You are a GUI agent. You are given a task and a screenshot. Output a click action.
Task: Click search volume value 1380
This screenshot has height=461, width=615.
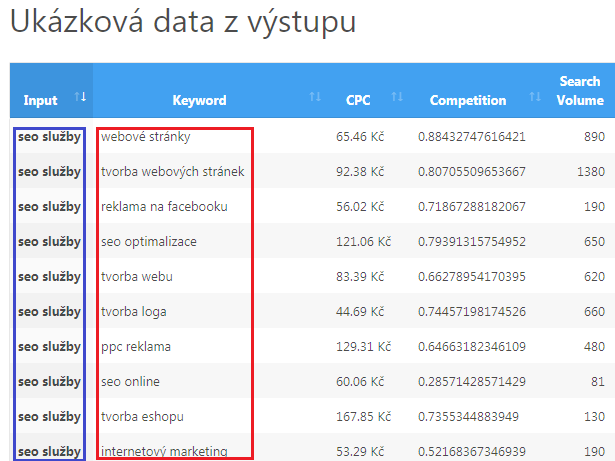tap(591, 171)
